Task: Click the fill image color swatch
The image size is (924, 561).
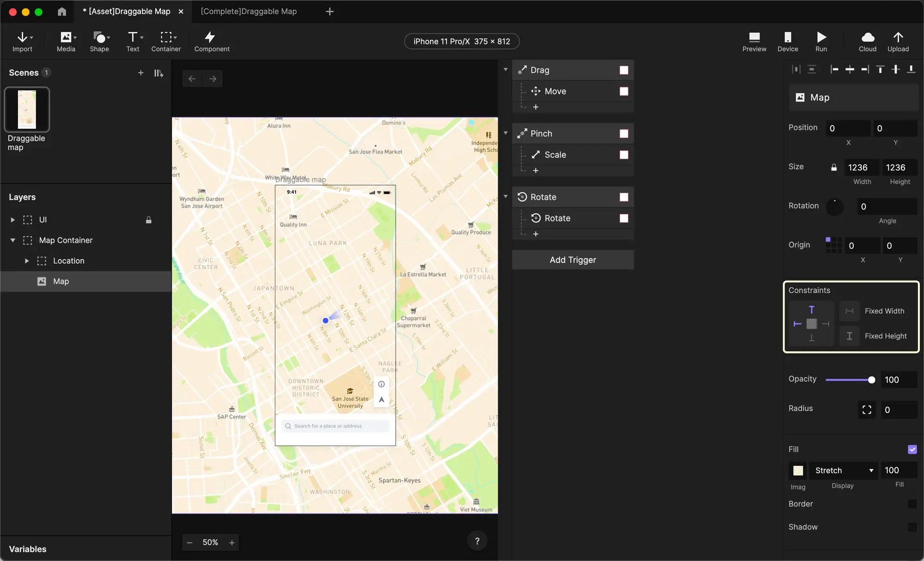Action: point(798,471)
